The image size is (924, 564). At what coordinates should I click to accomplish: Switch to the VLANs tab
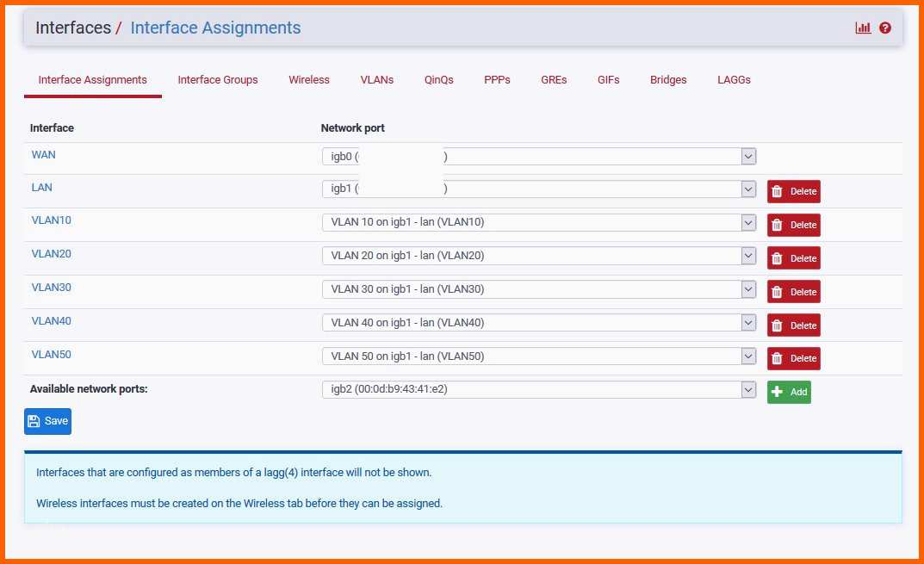coord(376,80)
